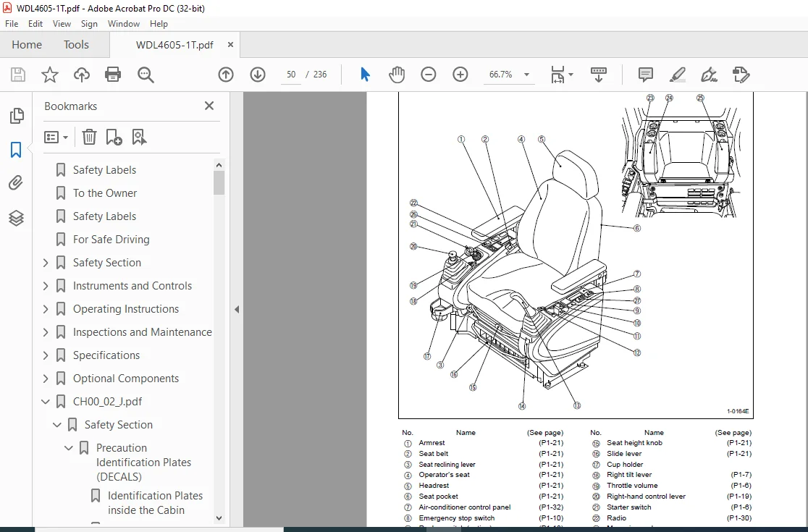
Task: Open Layers panel icon
Action: click(x=16, y=219)
